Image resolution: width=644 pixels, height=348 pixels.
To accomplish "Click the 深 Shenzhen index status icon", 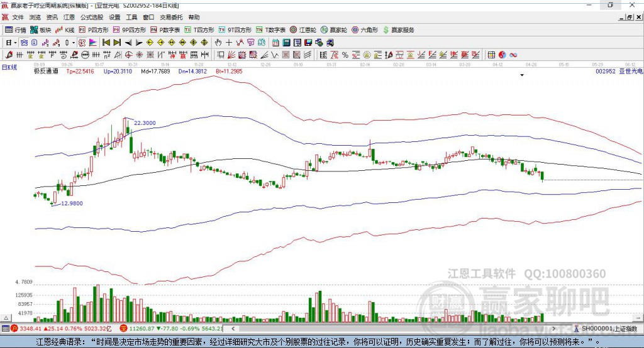I will click(124, 329).
